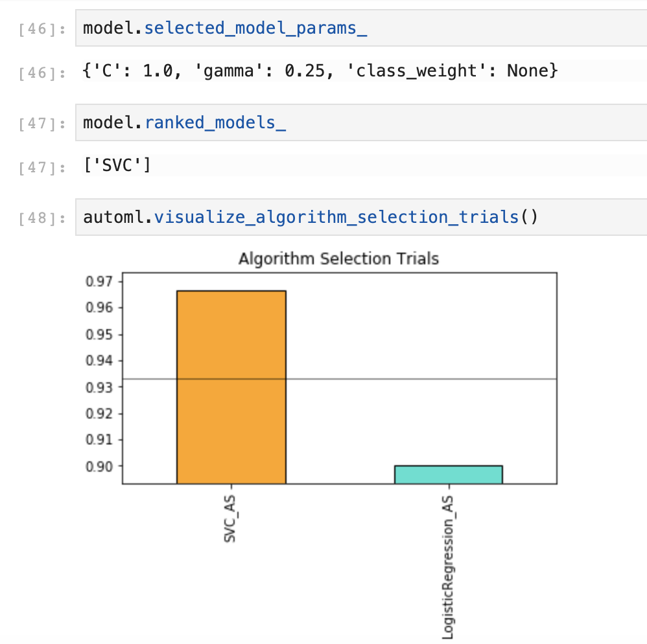Click the model.selected_model_params_ code cell
Image resolution: width=647 pixels, height=644 pixels.
[x=360, y=29]
